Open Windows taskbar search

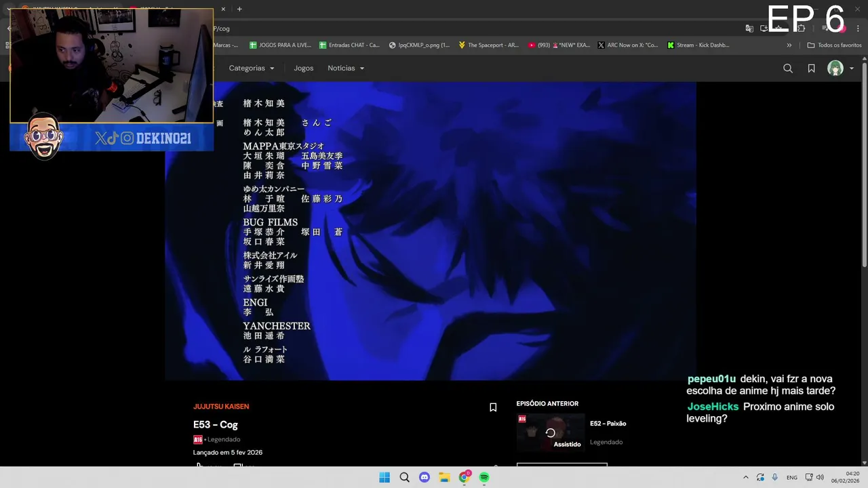click(x=404, y=477)
